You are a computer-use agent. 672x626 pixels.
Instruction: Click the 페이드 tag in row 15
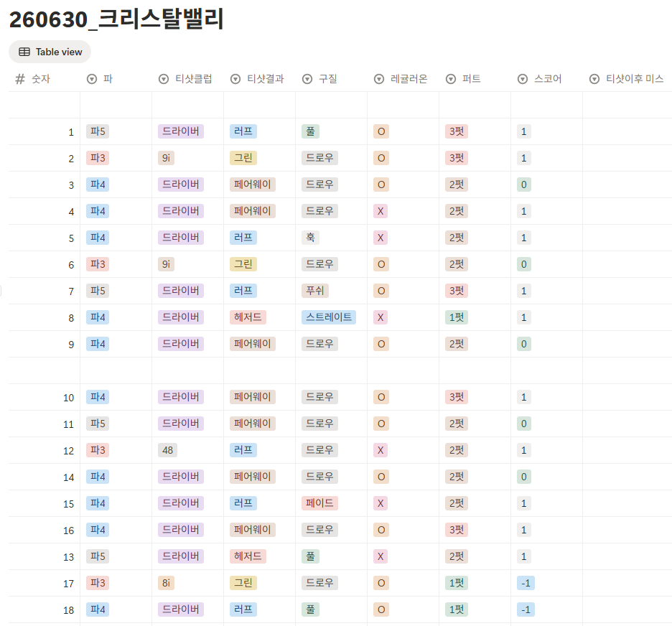(319, 503)
